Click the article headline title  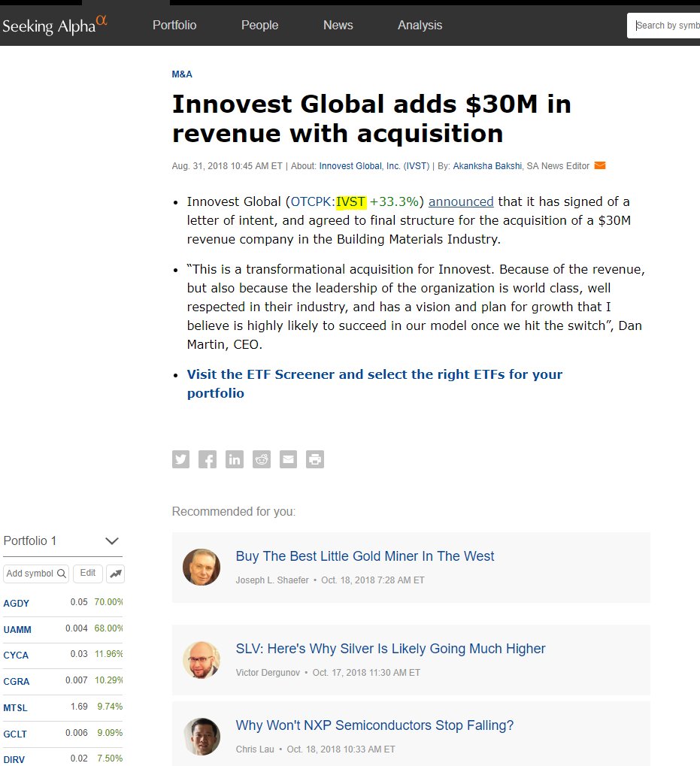(x=371, y=119)
